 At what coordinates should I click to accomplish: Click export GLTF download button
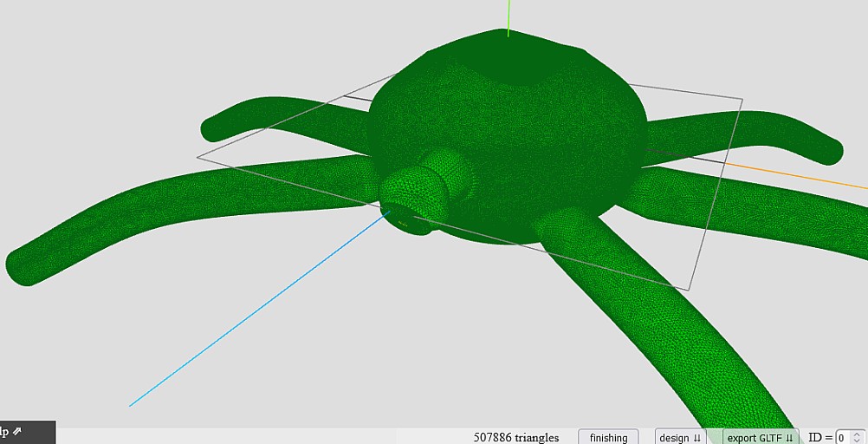pyautogui.click(x=760, y=437)
